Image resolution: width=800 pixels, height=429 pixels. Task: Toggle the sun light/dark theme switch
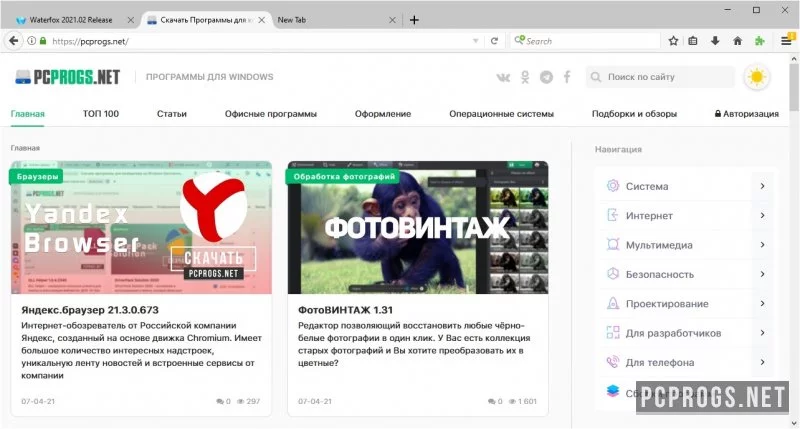pyautogui.click(x=757, y=78)
